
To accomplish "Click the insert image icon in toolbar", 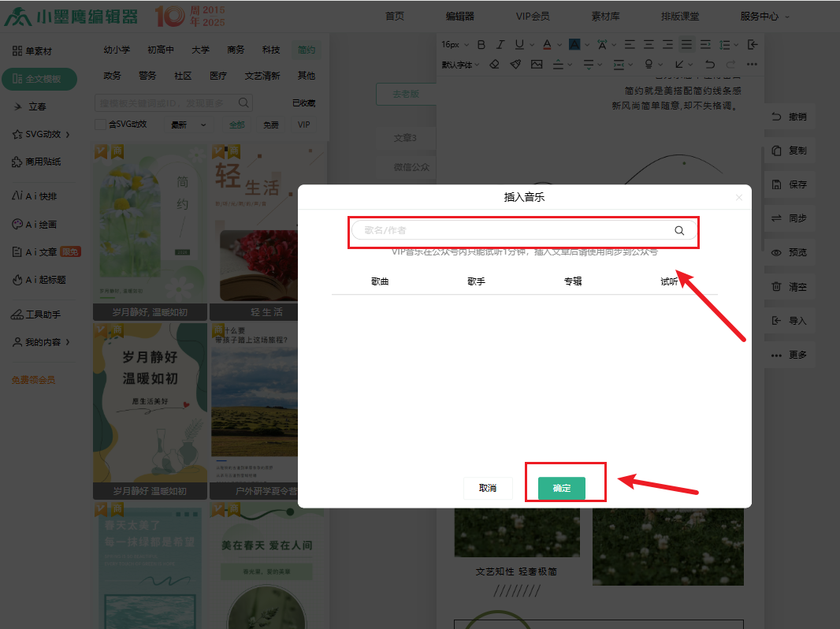I will 537,65.
